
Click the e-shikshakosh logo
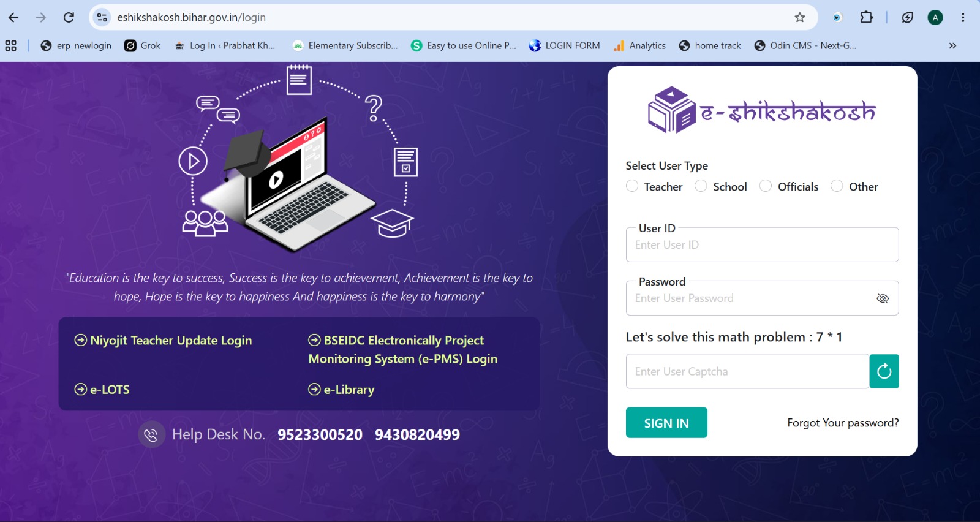762,110
